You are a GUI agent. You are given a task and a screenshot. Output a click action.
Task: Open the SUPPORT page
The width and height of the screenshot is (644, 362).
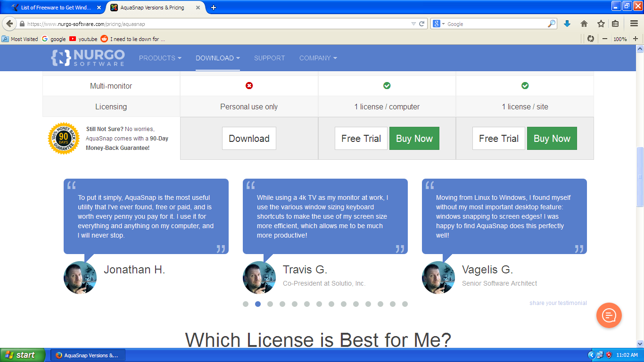pyautogui.click(x=269, y=58)
